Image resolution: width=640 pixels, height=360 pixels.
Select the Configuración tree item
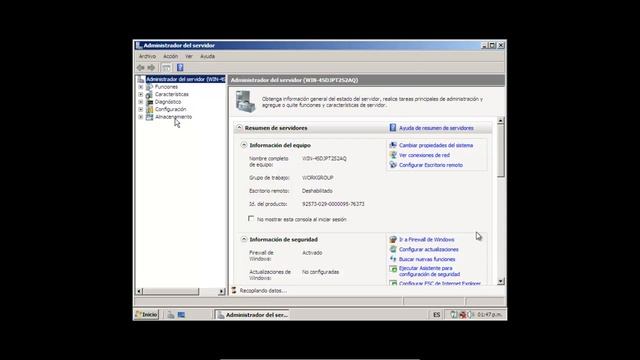[x=171, y=109]
